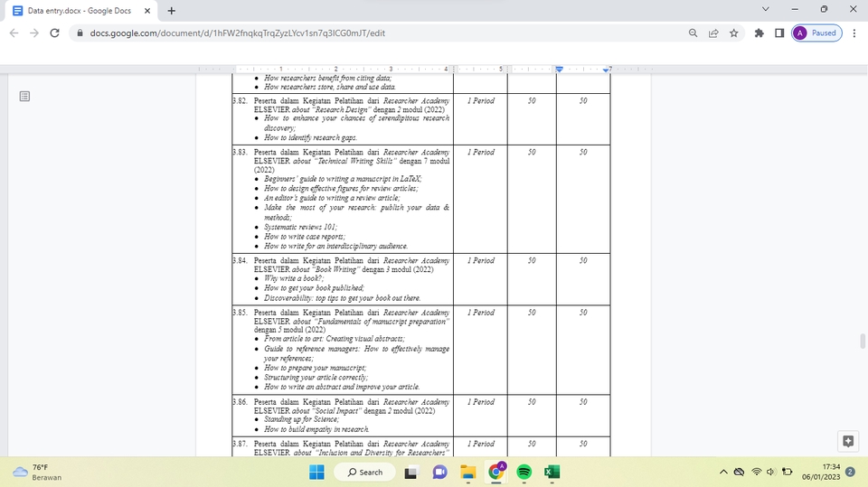868x487 pixels.
Task: Open the weather widget showing 76°F
Action: 38,472
